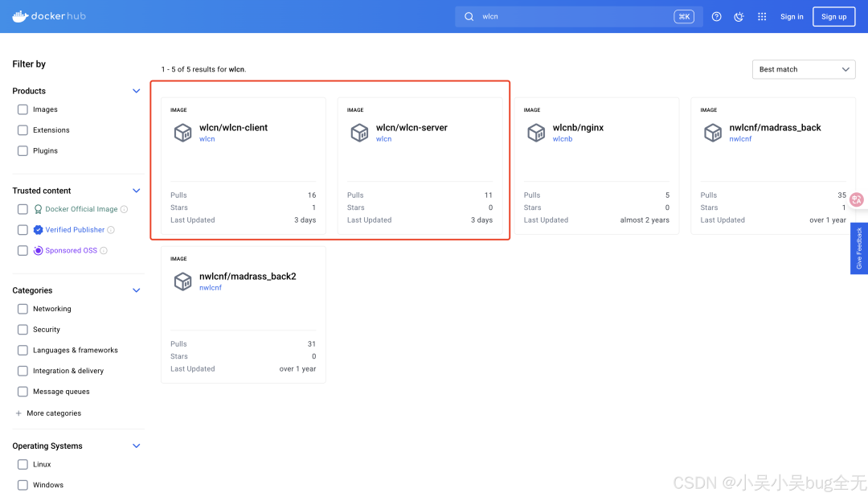Viewport: 868px width, 497px height.
Task: Click the wlcn/wlcn-server image cube icon
Action: click(x=359, y=133)
